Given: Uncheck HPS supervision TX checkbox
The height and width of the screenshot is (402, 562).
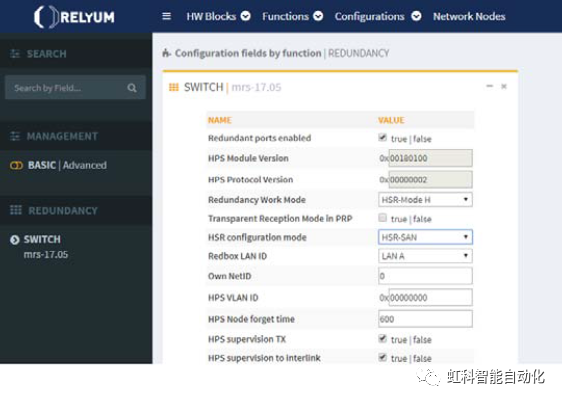Looking at the screenshot, I should point(383,339).
